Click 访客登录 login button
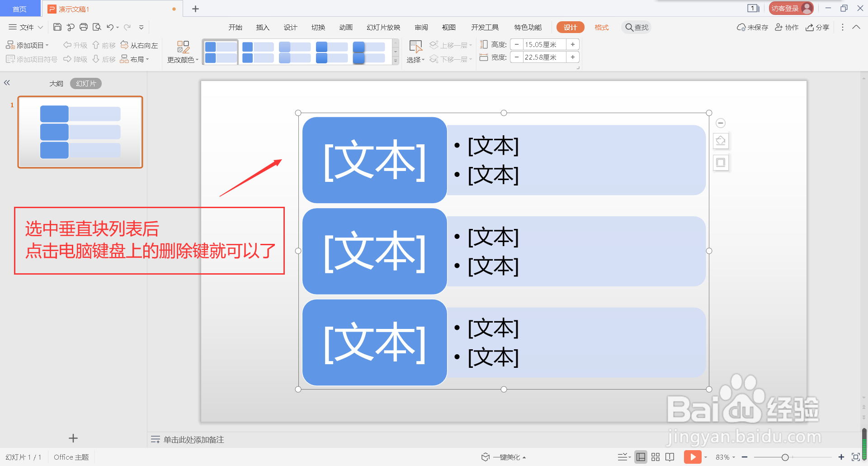The height and width of the screenshot is (466, 868). coord(791,8)
